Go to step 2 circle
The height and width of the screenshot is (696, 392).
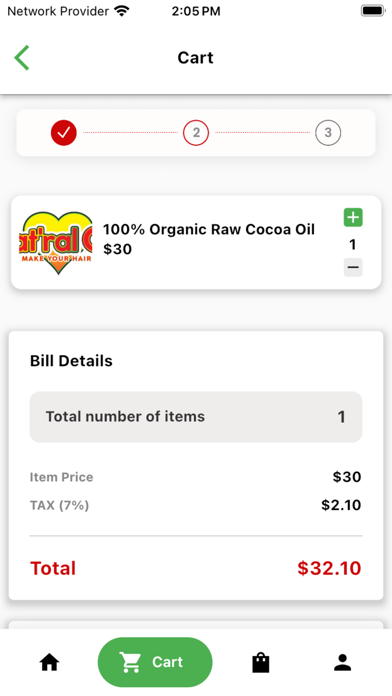(x=196, y=132)
